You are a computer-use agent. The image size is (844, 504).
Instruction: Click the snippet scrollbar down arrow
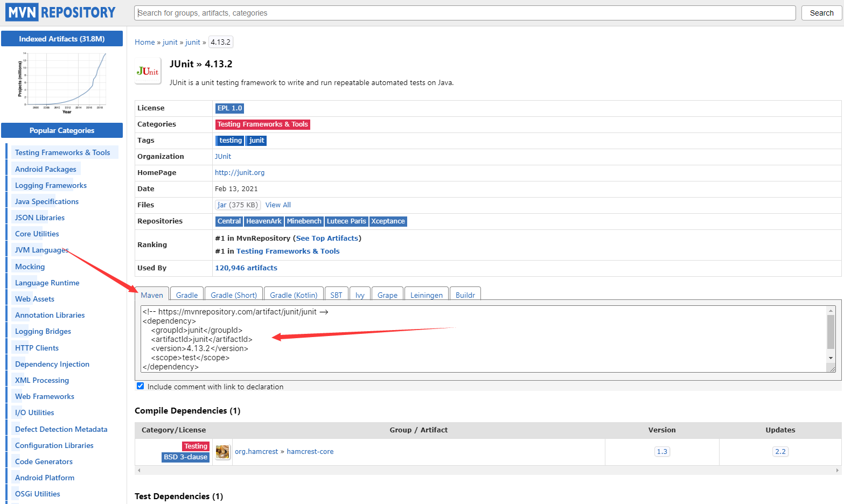click(x=831, y=358)
